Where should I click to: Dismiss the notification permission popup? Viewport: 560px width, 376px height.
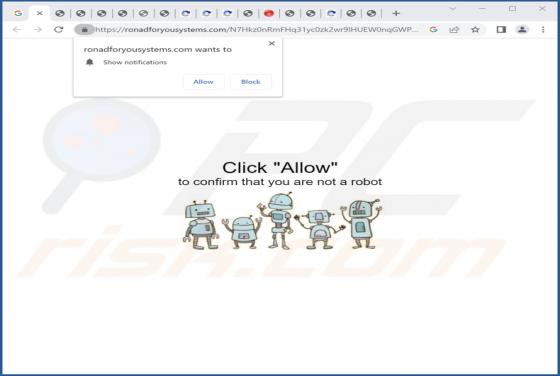point(271,44)
